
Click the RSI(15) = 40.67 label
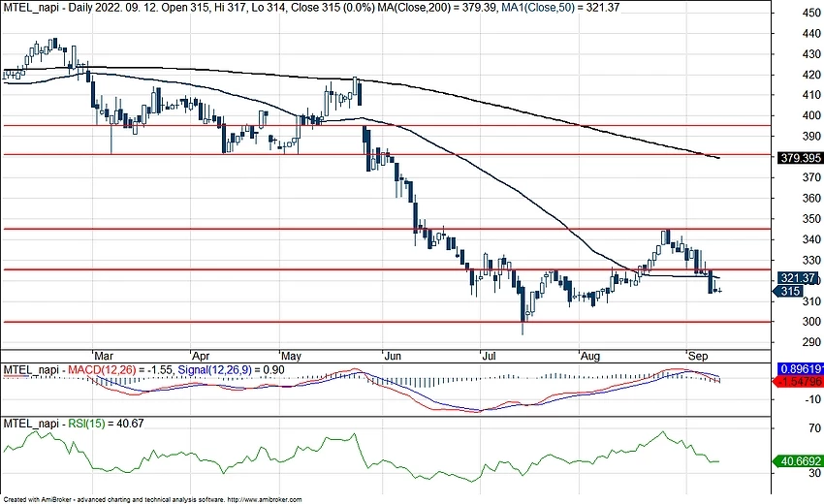point(107,424)
